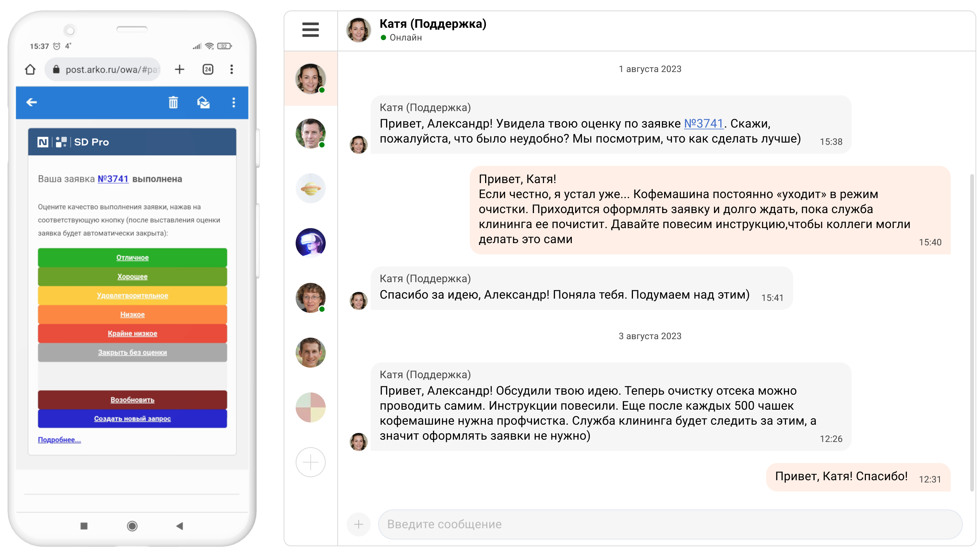The height and width of the screenshot is (556, 980).
Task: Rate the request as Отлично
Action: point(132,257)
